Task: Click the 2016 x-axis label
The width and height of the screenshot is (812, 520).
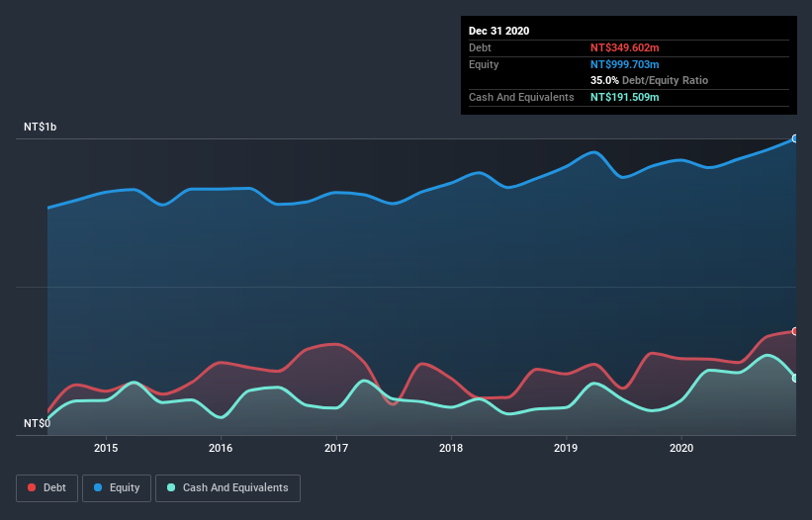Action: [x=221, y=448]
